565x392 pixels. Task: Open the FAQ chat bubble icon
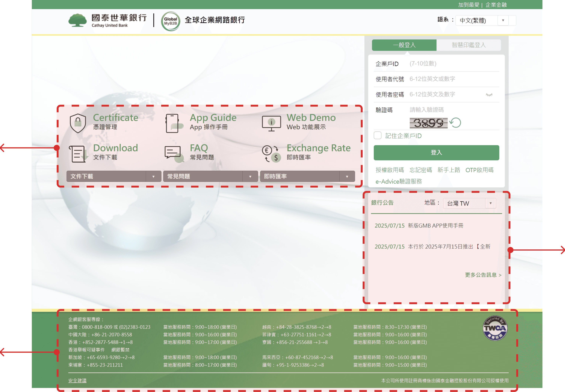tap(173, 154)
